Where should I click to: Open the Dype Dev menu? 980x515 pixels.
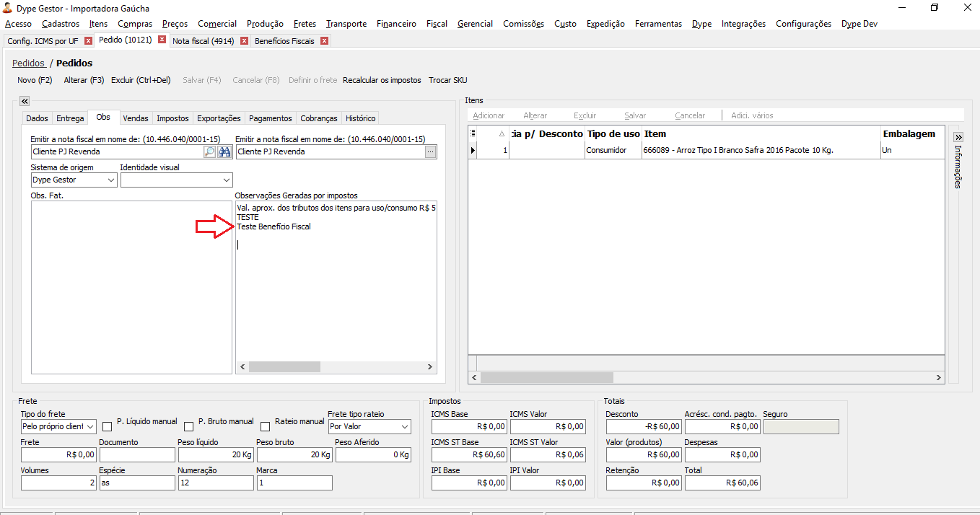pos(859,24)
